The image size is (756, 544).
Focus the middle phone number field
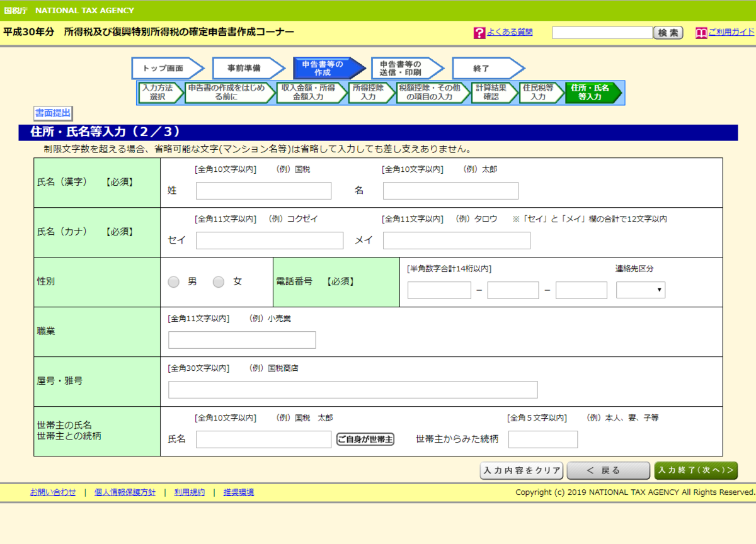(513, 290)
